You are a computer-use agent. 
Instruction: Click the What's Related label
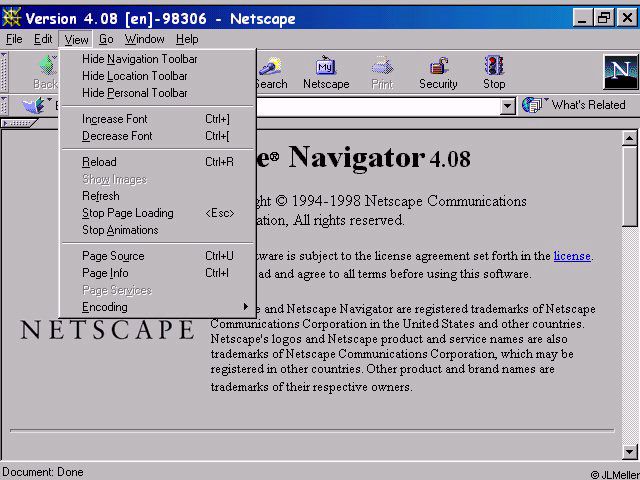click(x=588, y=105)
